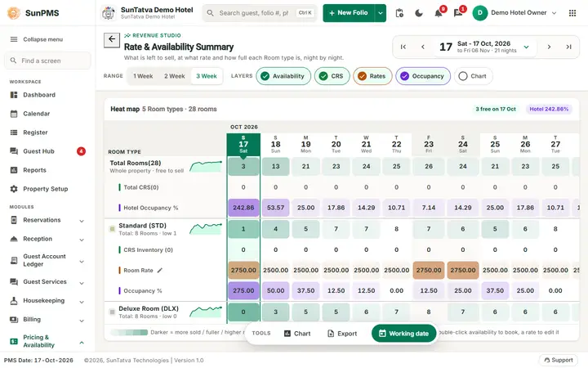Enable the Chart layer

coord(473,76)
